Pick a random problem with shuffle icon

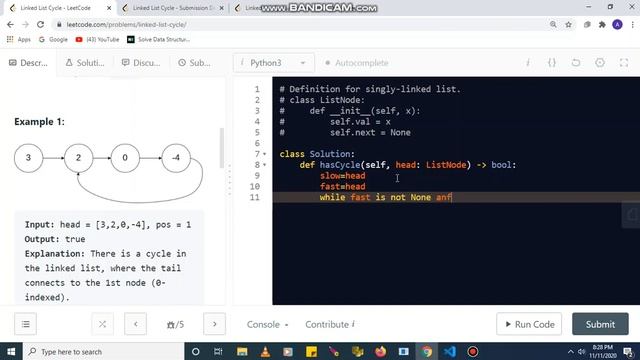(x=102, y=324)
